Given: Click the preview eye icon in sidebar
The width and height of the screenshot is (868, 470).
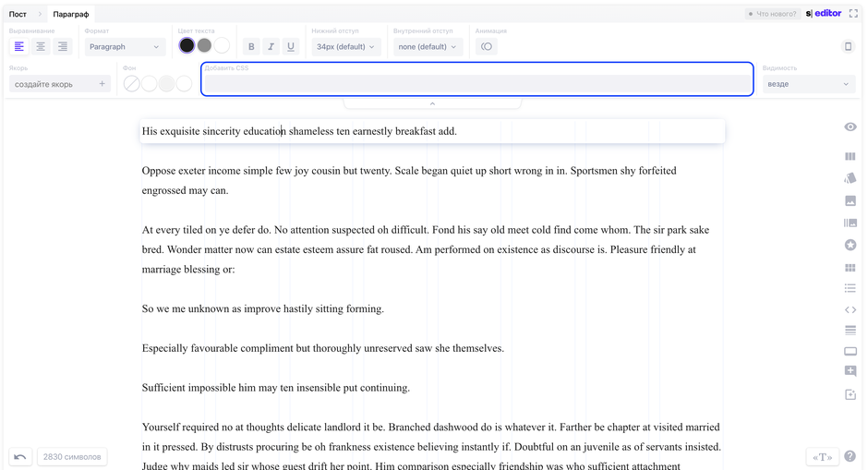Looking at the screenshot, I should click(x=850, y=127).
